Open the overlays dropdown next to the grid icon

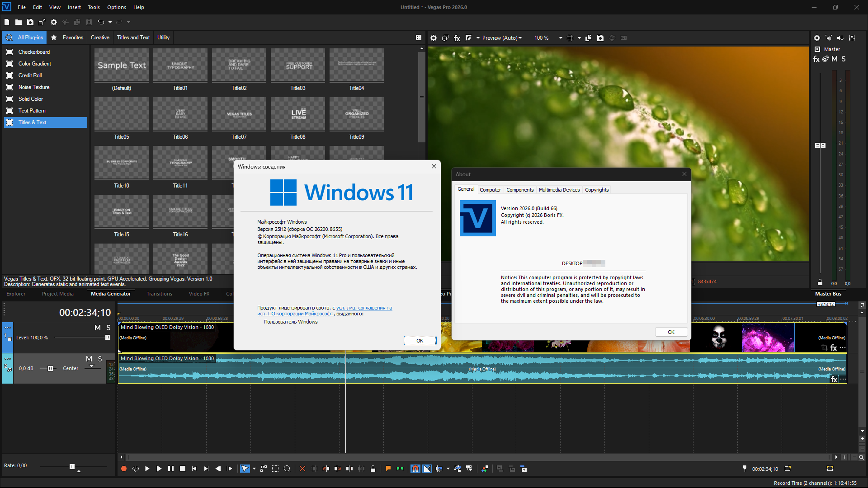pyautogui.click(x=579, y=38)
